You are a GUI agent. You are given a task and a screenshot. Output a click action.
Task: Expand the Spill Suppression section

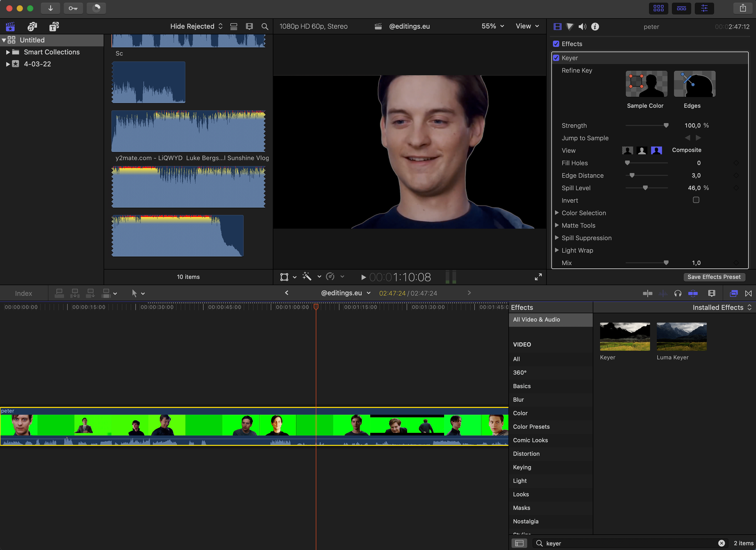click(557, 238)
